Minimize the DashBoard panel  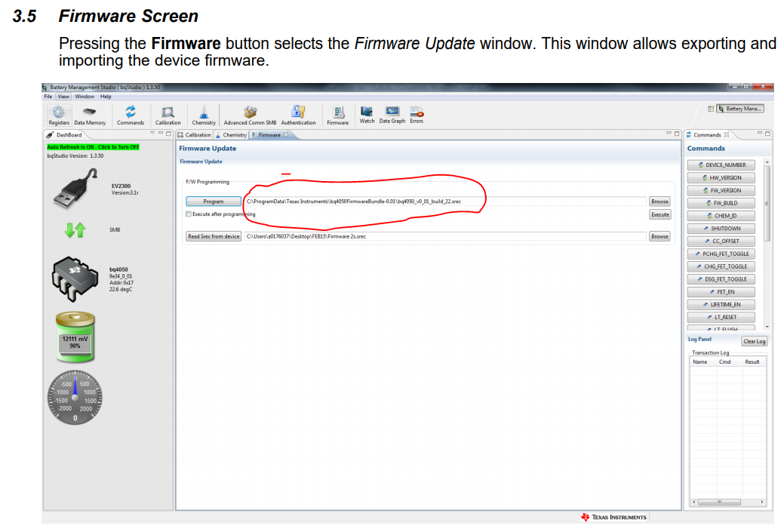point(161,133)
